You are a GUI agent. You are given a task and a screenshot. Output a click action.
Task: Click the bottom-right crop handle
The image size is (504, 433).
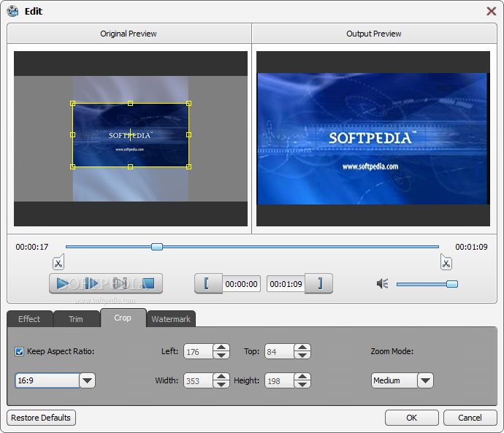pyautogui.click(x=188, y=166)
